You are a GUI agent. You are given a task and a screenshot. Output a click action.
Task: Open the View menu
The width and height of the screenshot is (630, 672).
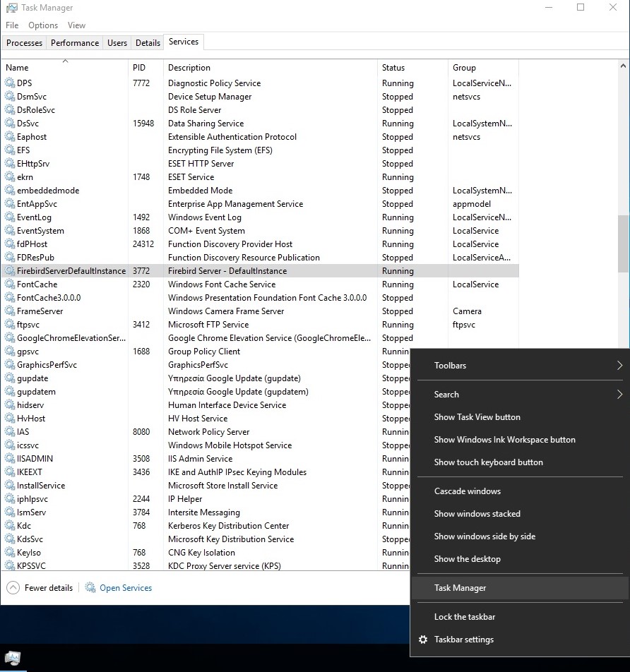pyautogui.click(x=76, y=25)
